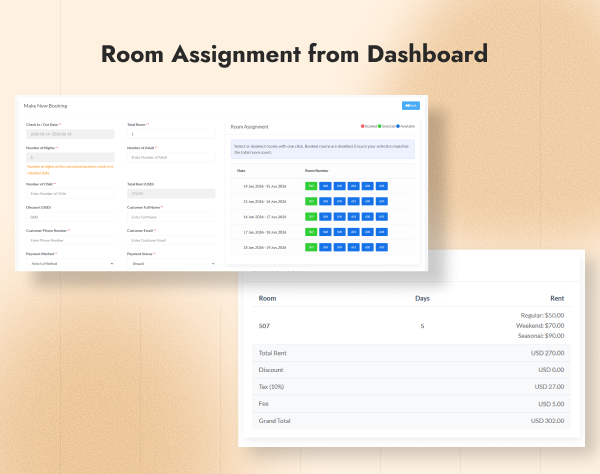Deselect green room 507 for 17 Jun–18 Jun
The height and width of the screenshot is (474, 600).
[x=311, y=232]
